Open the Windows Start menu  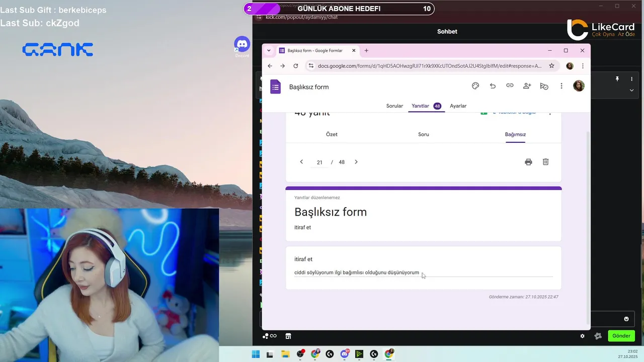pyautogui.click(x=256, y=354)
